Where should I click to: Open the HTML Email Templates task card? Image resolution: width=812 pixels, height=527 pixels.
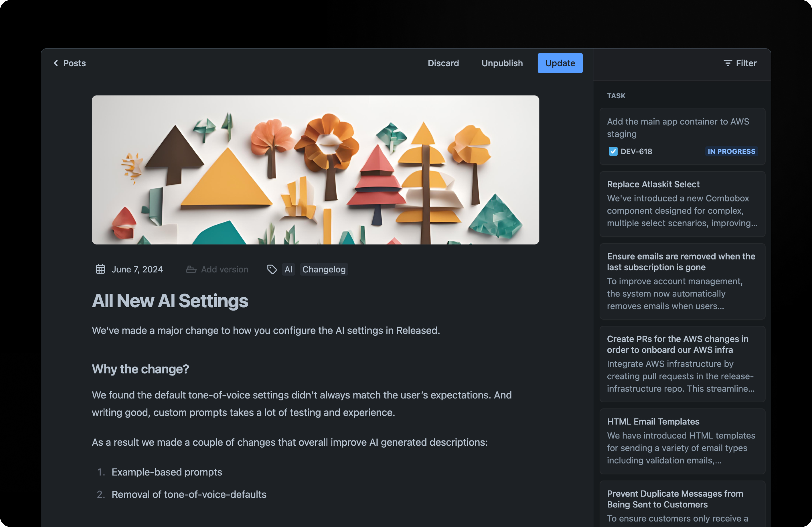(x=682, y=441)
